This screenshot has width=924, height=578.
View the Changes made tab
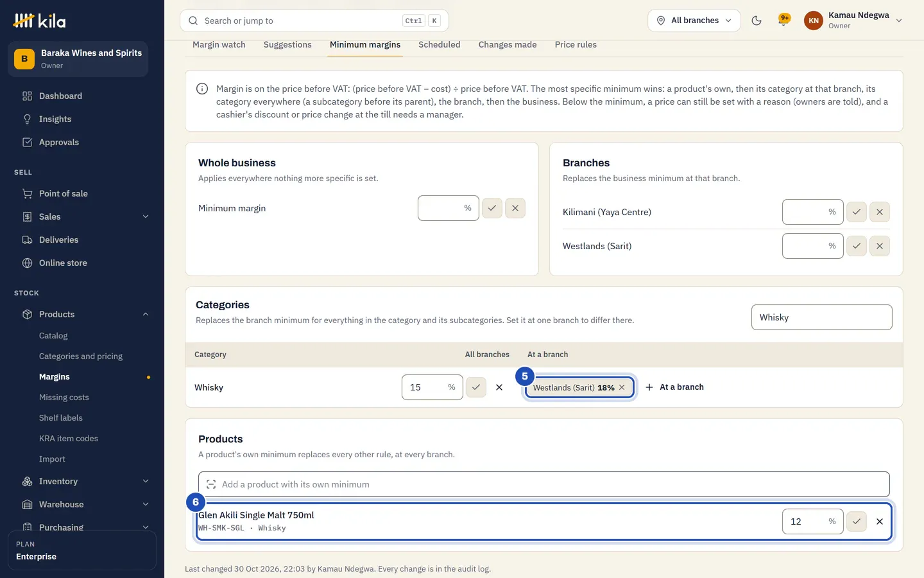pyautogui.click(x=508, y=44)
